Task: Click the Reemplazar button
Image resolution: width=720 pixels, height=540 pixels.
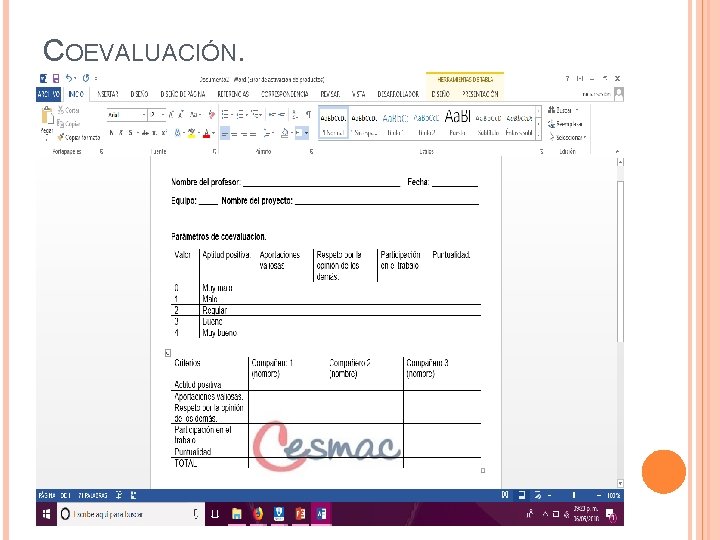Action: [x=565, y=124]
